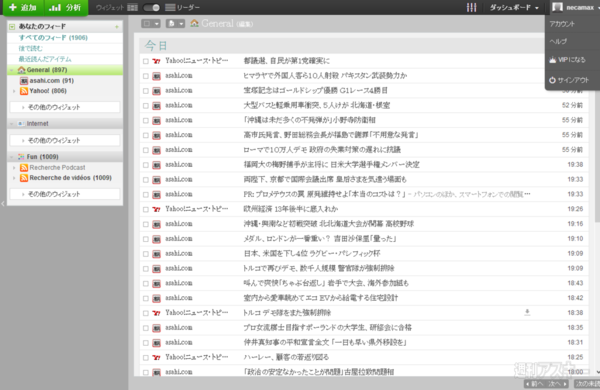This screenshot has height=390, width=600.
Task: Select the ウィジェット grid view icon
Action: coord(132,8)
